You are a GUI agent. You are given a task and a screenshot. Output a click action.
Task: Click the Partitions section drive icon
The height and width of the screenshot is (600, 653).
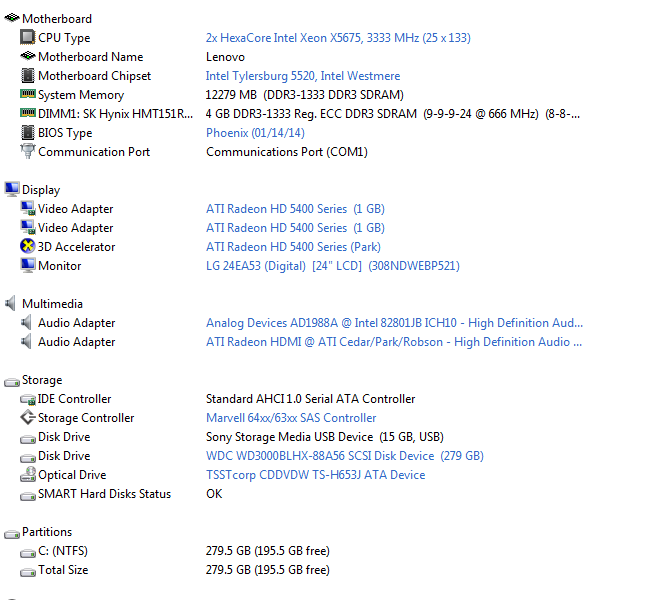(x=12, y=533)
